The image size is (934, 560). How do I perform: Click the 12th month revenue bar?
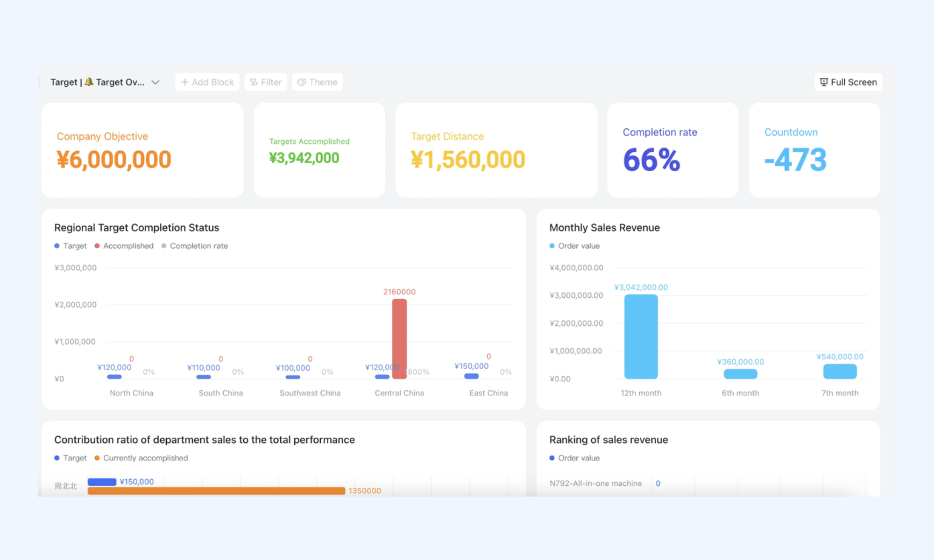pyautogui.click(x=641, y=336)
